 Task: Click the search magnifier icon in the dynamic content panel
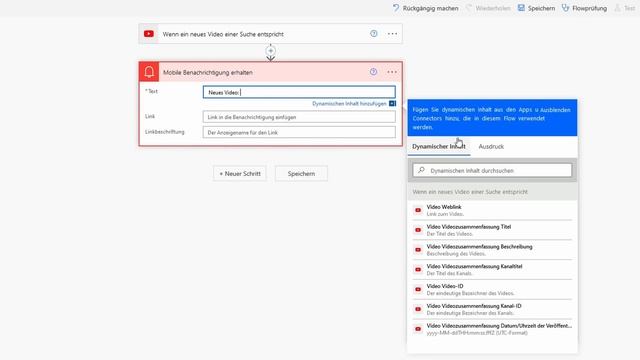(x=422, y=170)
